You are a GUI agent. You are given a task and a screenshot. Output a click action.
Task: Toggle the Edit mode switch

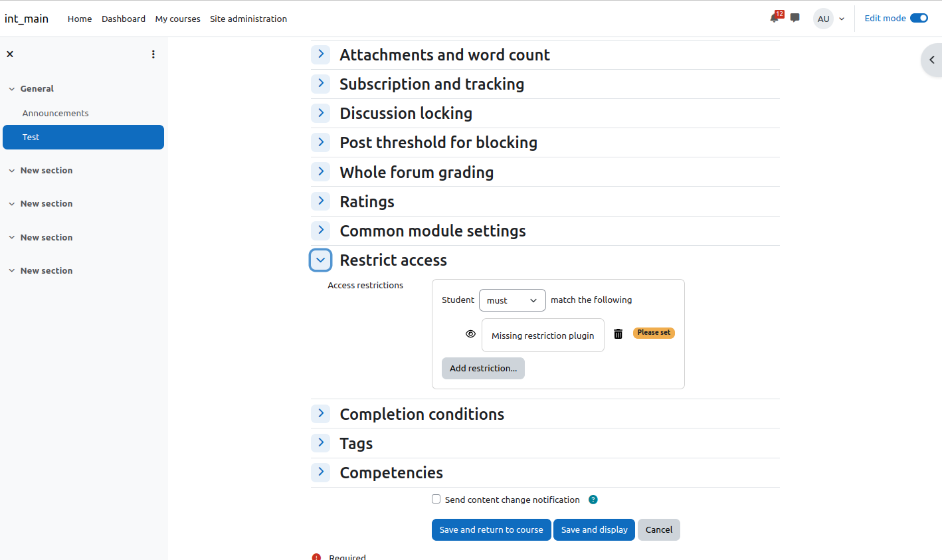919,18
